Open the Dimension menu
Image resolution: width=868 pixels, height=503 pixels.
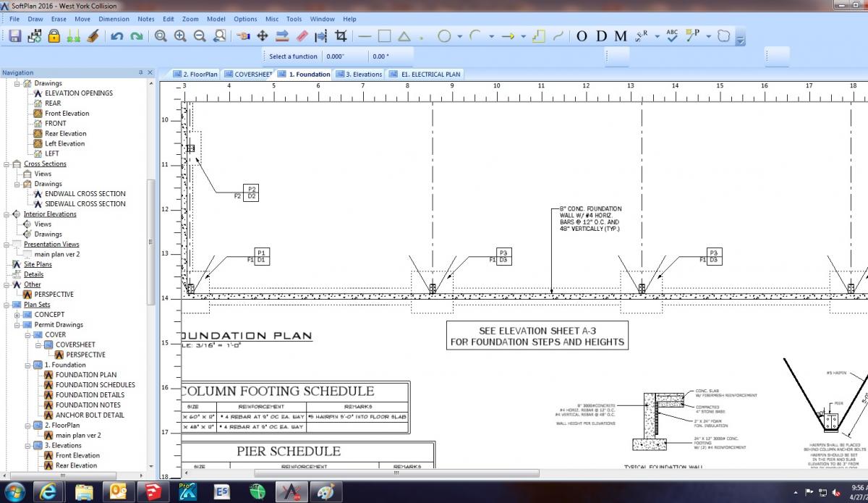114,19
